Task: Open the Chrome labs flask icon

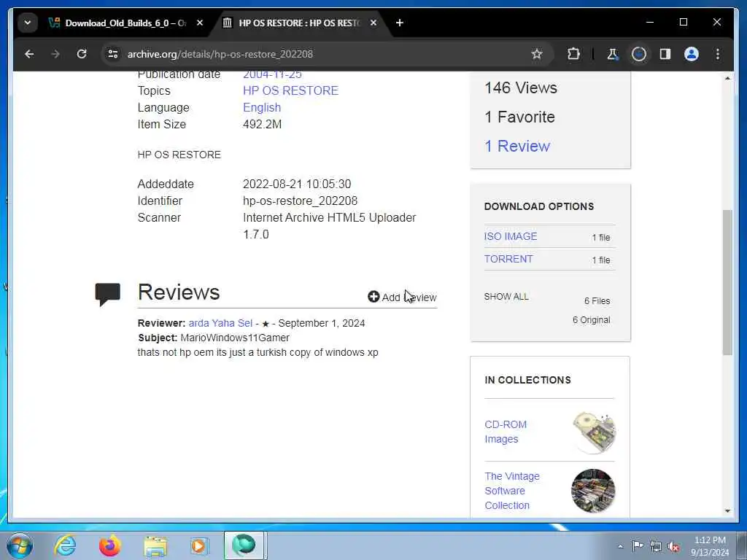Action: tap(613, 54)
